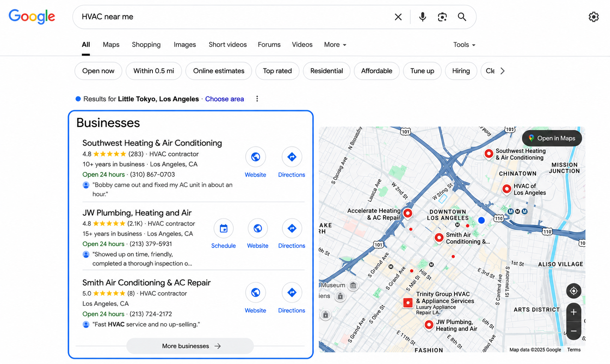Click Southwest Heating phone number (310) 867-0703
Screen dimensions: 610x364
152,175
